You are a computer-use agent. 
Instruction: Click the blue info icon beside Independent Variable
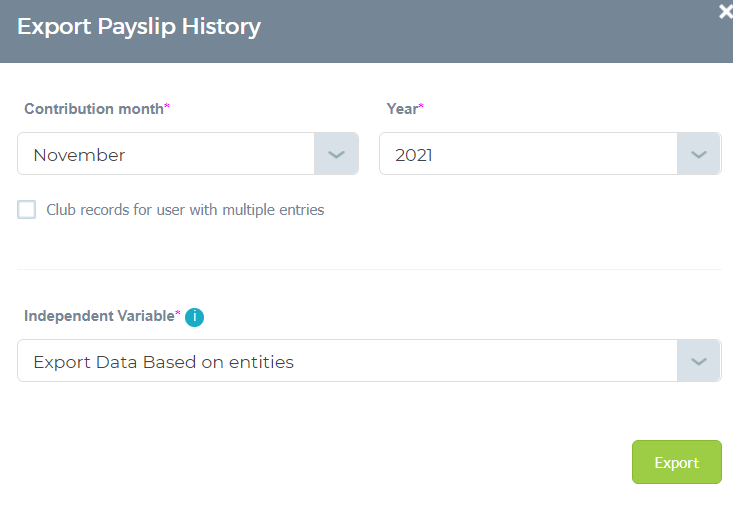pyautogui.click(x=194, y=317)
